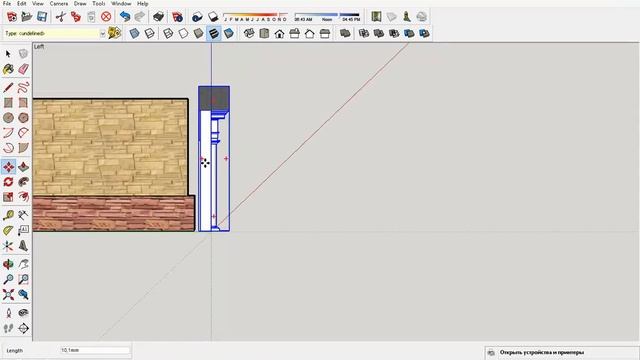Screen dimensions: 640x360
Task: Select the Zoom Extents tool
Action: [x=8, y=294]
